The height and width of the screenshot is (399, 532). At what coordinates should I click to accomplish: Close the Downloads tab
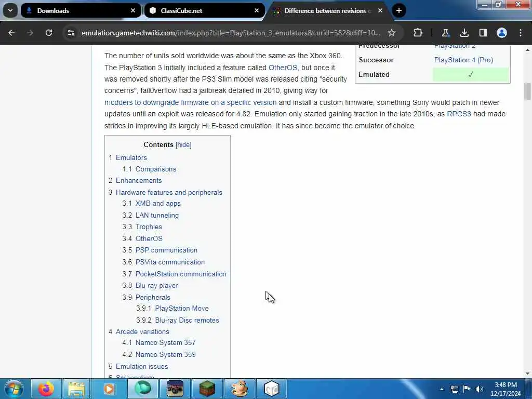[133, 10]
